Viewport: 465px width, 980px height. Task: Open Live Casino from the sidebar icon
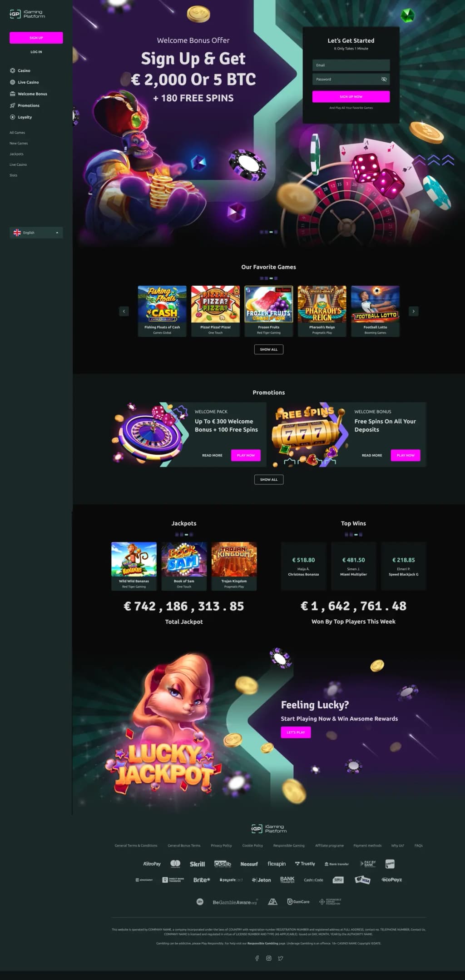pos(13,82)
